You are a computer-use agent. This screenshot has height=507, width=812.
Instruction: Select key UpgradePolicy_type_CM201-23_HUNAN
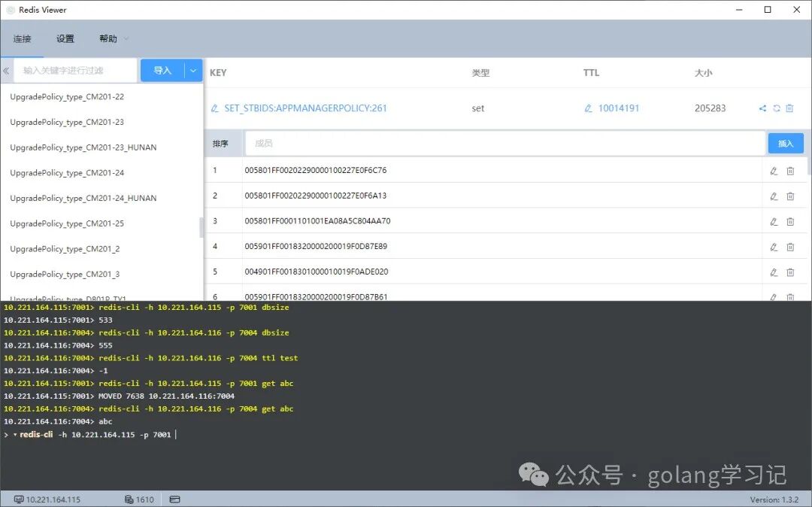(x=83, y=147)
